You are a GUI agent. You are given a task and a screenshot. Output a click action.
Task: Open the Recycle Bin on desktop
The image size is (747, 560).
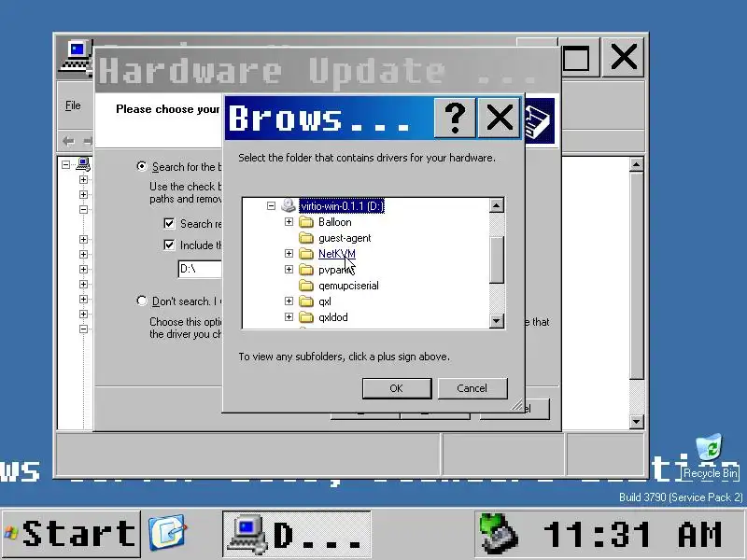710,456
